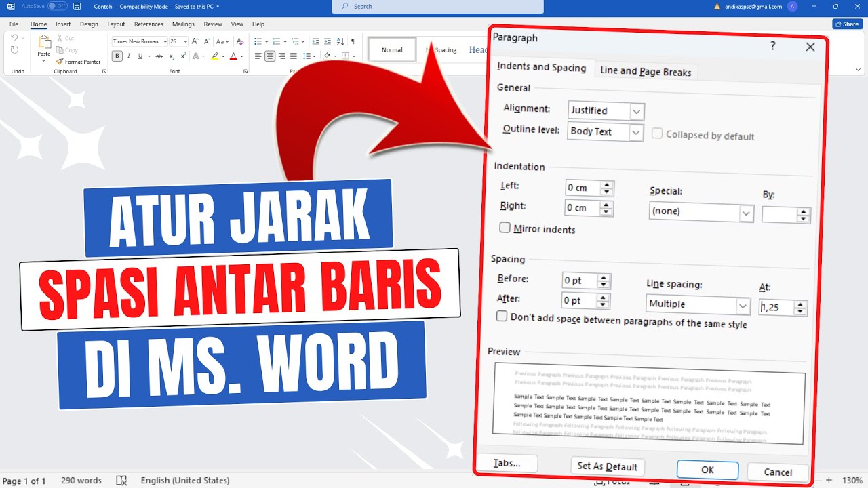The height and width of the screenshot is (488, 868).
Task: Click the Cancel button in Paragraph dialog
Action: [x=778, y=472]
